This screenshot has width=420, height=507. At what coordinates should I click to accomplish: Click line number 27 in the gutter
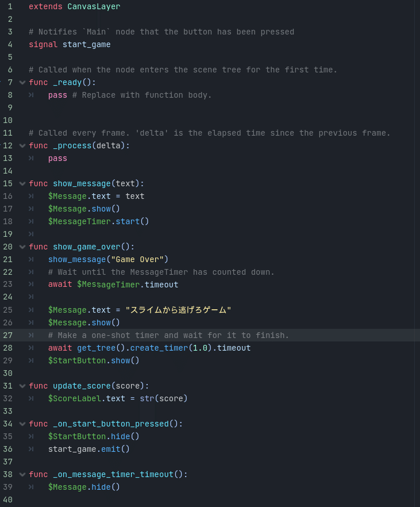(8, 335)
